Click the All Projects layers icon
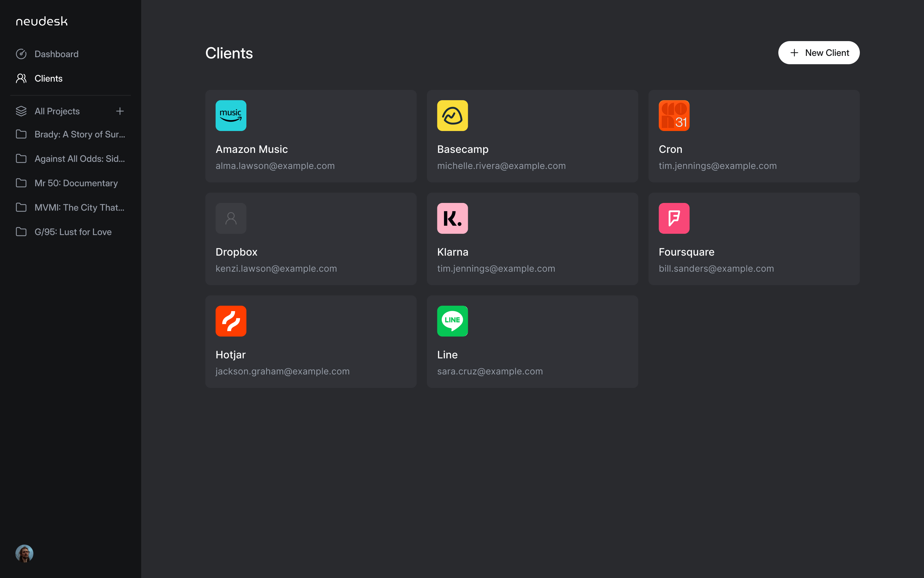This screenshot has height=578, width=924. pos(21,111)
